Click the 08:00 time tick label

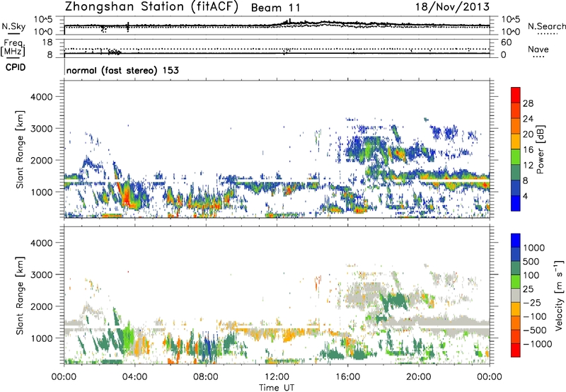pos(206,377)
